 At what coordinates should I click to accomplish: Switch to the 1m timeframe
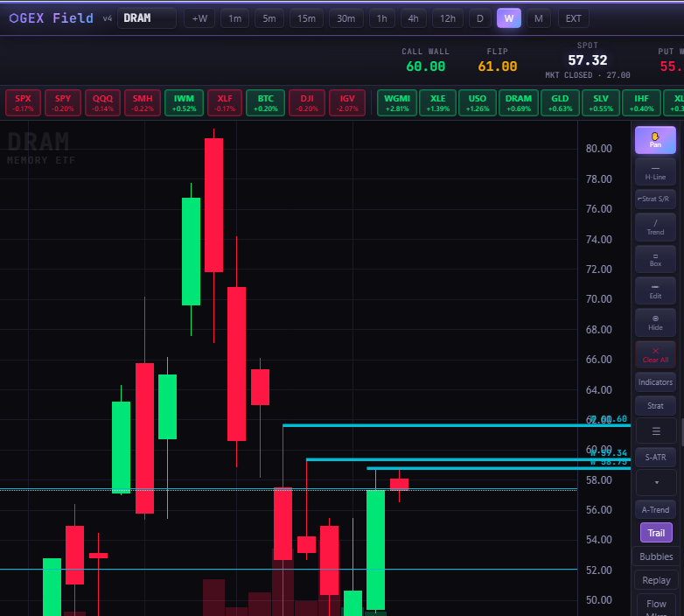234,18
